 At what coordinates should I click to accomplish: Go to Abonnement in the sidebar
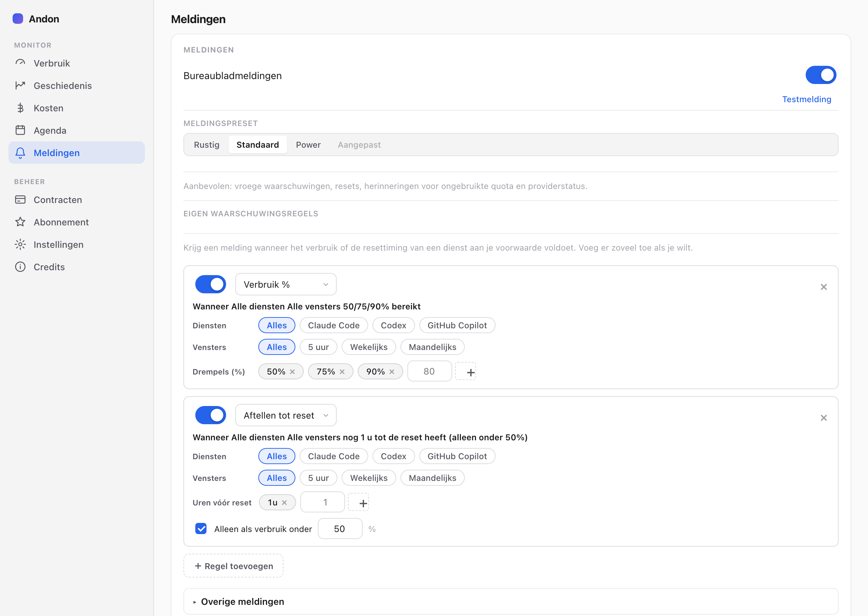(77, 222)
